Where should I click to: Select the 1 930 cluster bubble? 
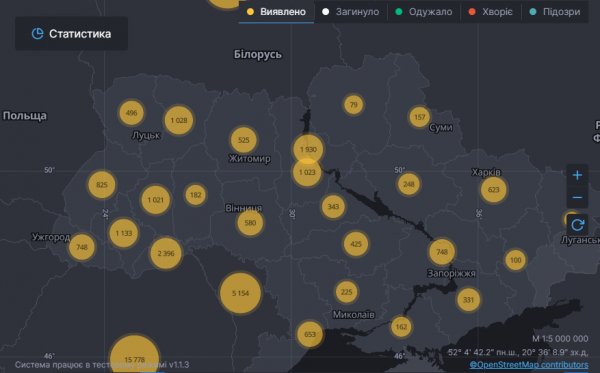pyautogui.click(x=308, y=149)
